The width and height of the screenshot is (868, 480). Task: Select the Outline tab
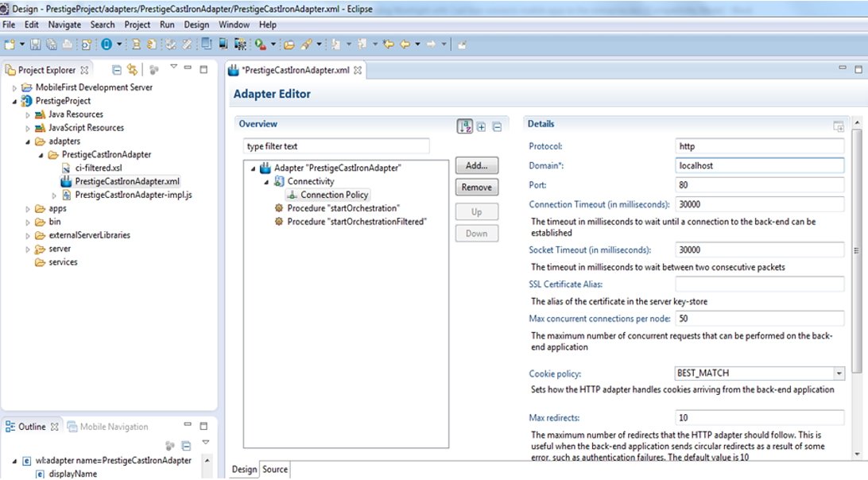[x=32, y=426]
